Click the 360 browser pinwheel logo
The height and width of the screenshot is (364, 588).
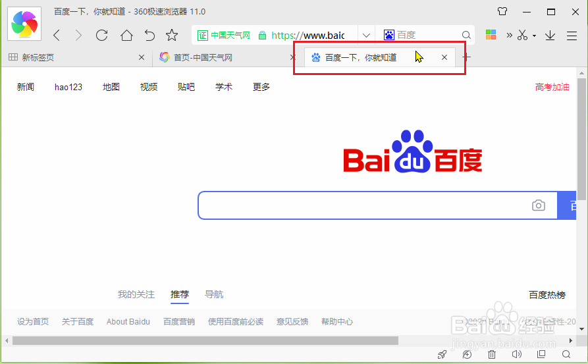click(x=24, y=24)
